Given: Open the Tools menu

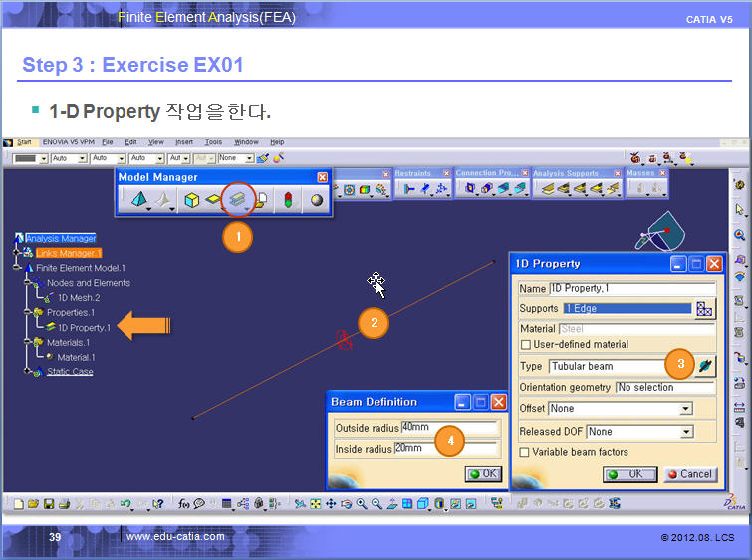Looking at the screenshot, I should 213,142.
